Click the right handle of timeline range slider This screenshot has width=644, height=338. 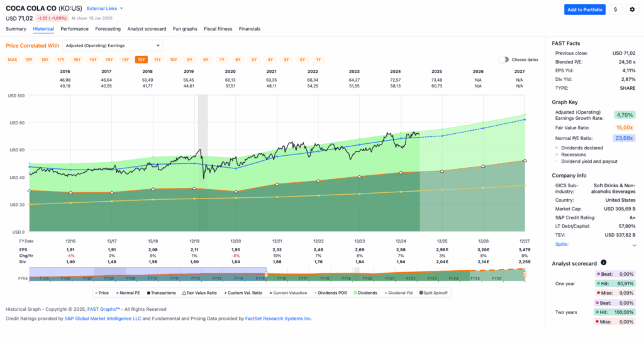coord(525,274)
